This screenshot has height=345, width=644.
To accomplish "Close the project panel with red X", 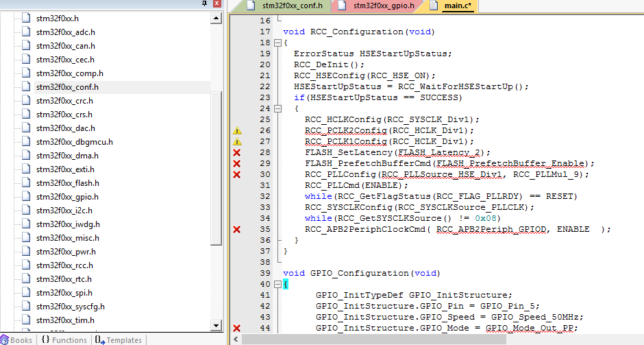I will (217, 3).
